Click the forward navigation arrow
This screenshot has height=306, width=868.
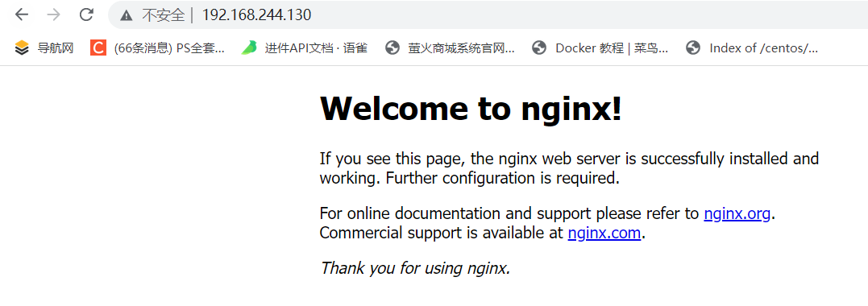point(54,15)
